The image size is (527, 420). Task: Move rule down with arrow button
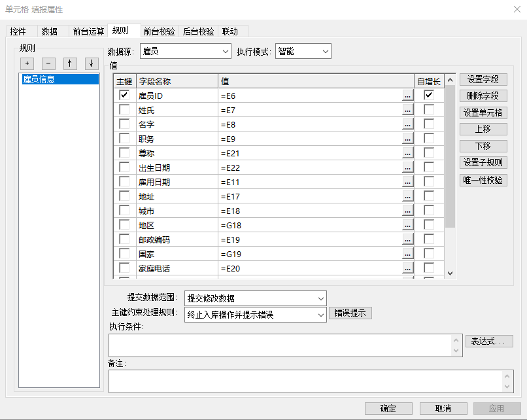click(x=92, y=63)
